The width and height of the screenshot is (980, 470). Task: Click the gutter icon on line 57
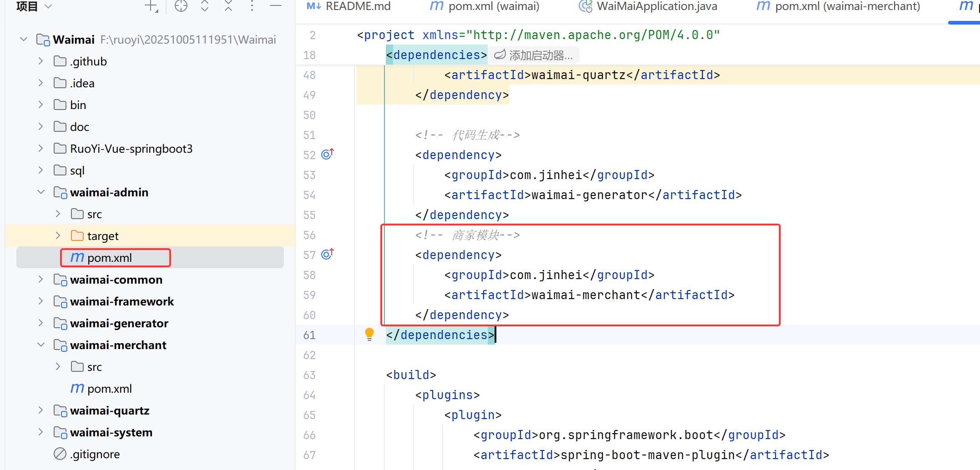coord(327,255)
